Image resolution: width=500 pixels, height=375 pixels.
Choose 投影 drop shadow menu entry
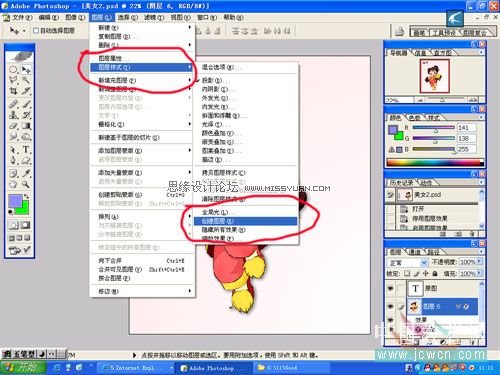(x=245, y=80)
